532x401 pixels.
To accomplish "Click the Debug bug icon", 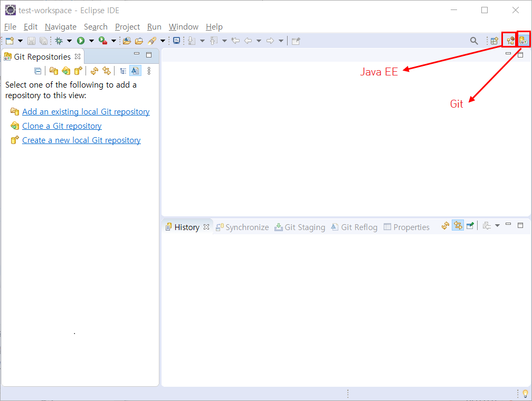I will point(59,41).
